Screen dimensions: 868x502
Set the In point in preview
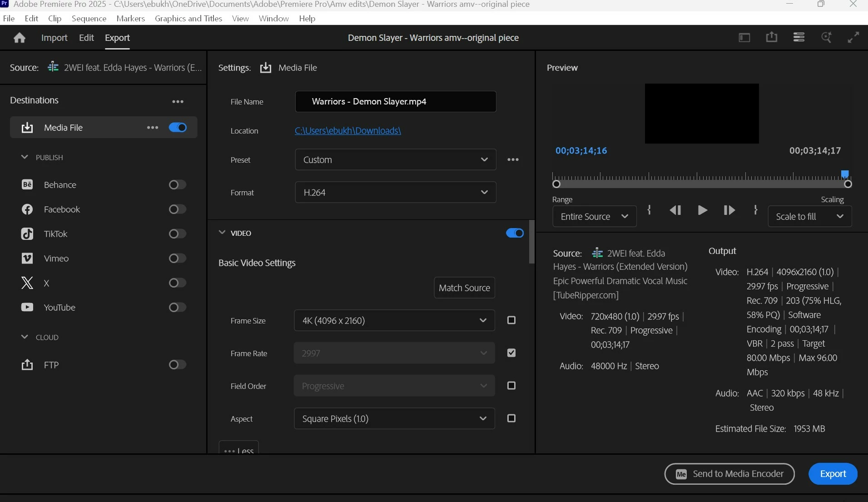pyautogui.click(x=649, y=210)
